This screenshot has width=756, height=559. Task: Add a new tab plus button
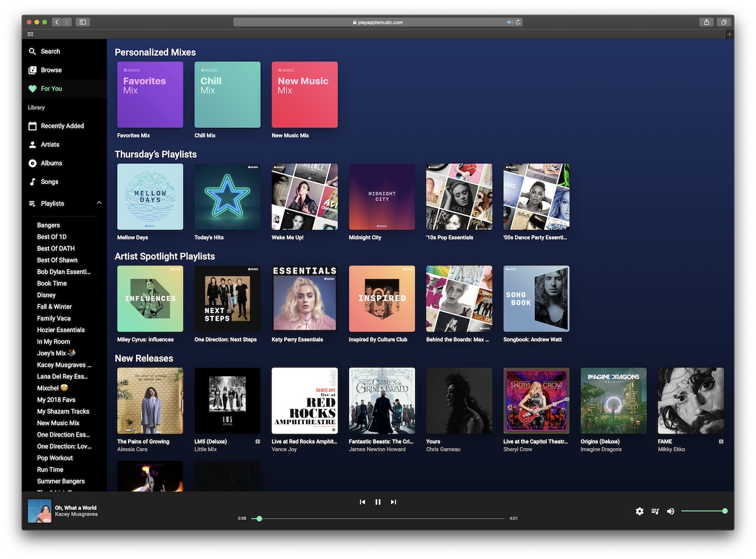pos(730,34)
